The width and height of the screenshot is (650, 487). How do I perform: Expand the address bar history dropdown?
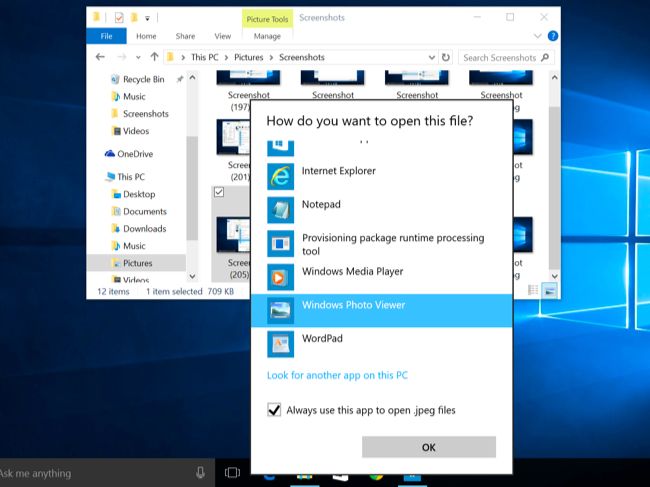point(432,58)
